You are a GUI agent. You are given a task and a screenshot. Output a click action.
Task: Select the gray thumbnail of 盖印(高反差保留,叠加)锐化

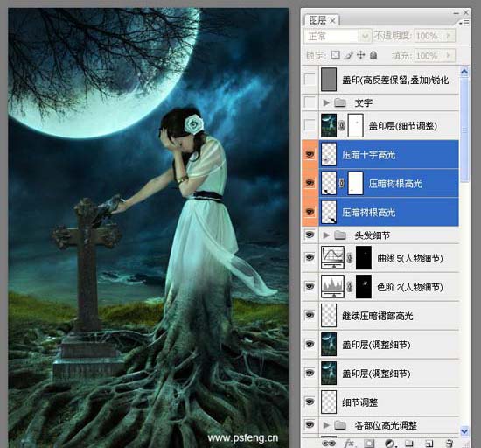pyautogui.click(x=329, y=80)
